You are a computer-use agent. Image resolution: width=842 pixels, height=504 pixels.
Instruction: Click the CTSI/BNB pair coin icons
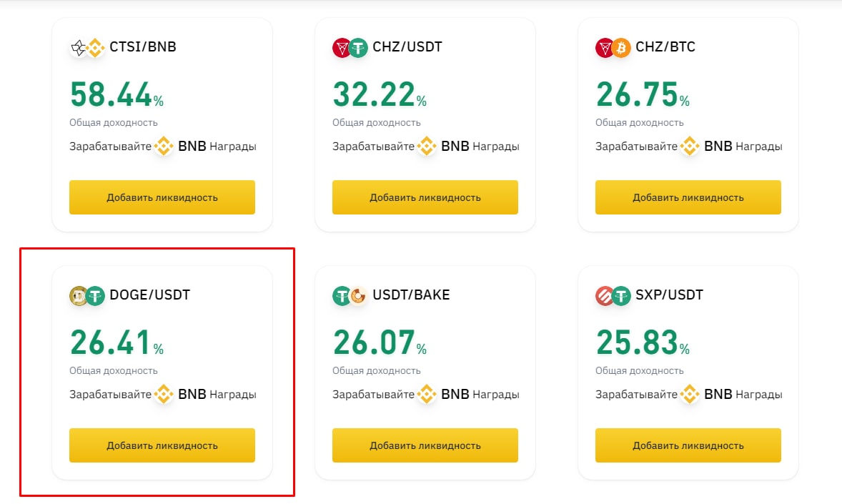click(x=87, y=48)
